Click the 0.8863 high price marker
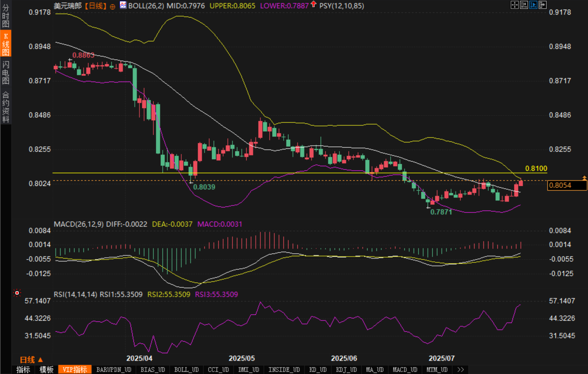588x374 pixels. click(x=83, y=55)
